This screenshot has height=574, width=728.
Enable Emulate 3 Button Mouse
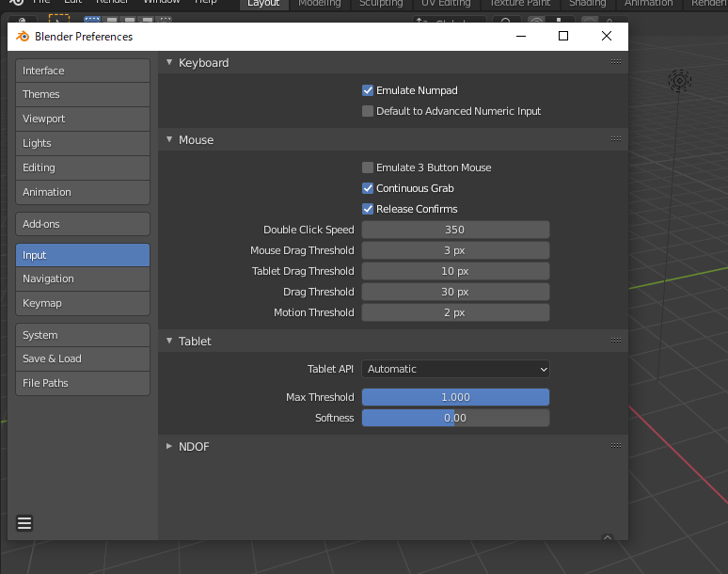368,167
